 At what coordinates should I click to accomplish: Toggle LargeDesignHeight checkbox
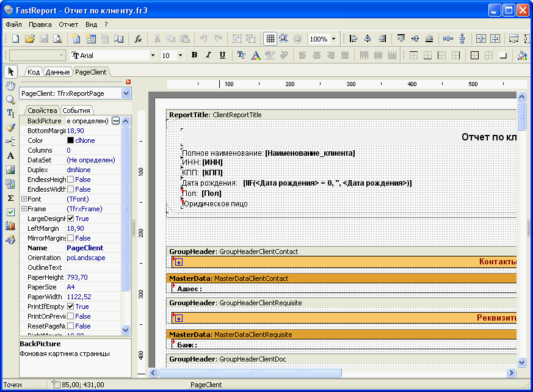tap(70, 218)
